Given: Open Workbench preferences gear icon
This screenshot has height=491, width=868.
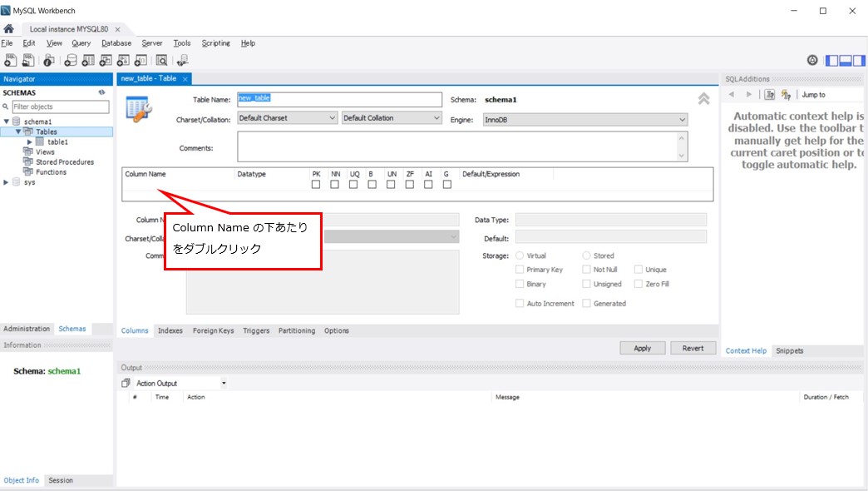Looking at the screenshot, I should pyautogui.click(x=812, y=61).
